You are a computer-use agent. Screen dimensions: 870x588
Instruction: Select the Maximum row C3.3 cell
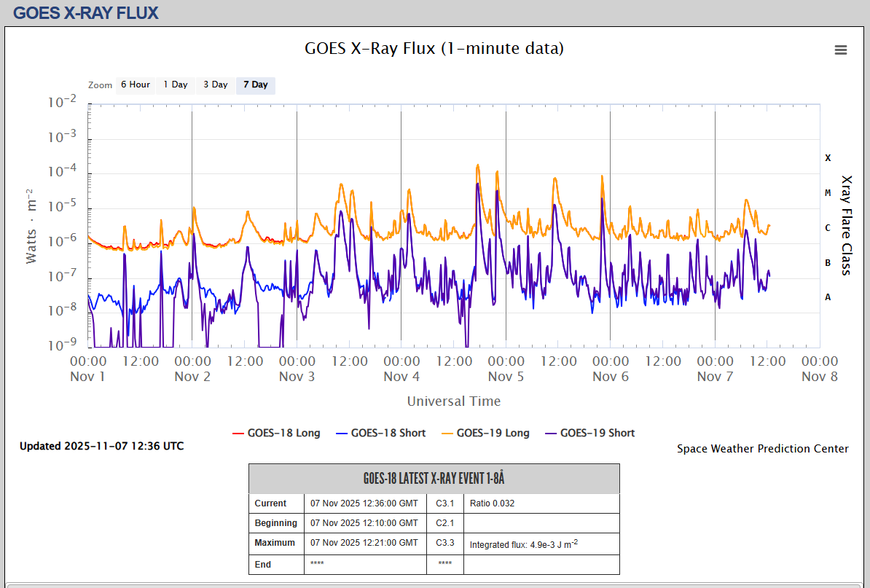coord(444,543)
